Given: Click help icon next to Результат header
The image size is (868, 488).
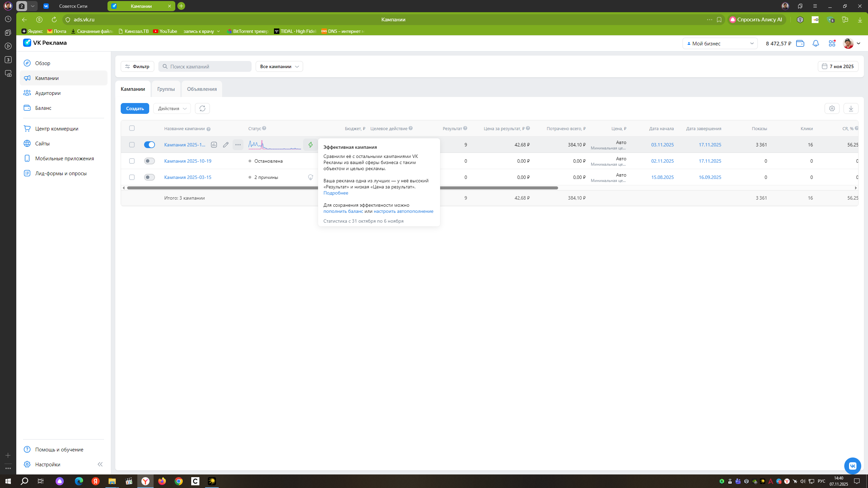Looking at the screenshot, I should pyautogui.click(x=465, y=128).
